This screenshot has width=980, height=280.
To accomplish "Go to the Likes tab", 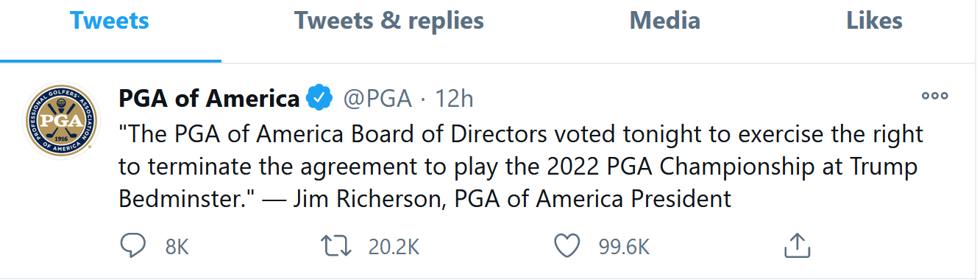I will pyautogui.click(x=874, y=21).
